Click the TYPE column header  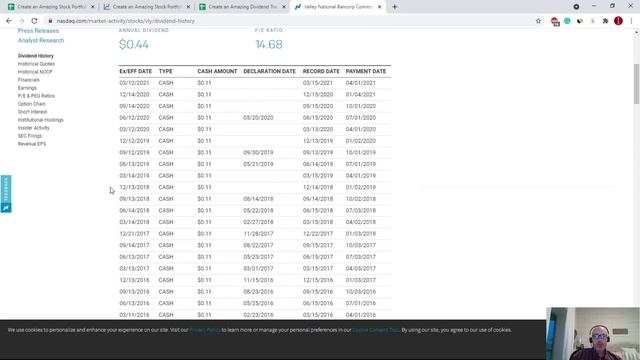click(165, 71)
